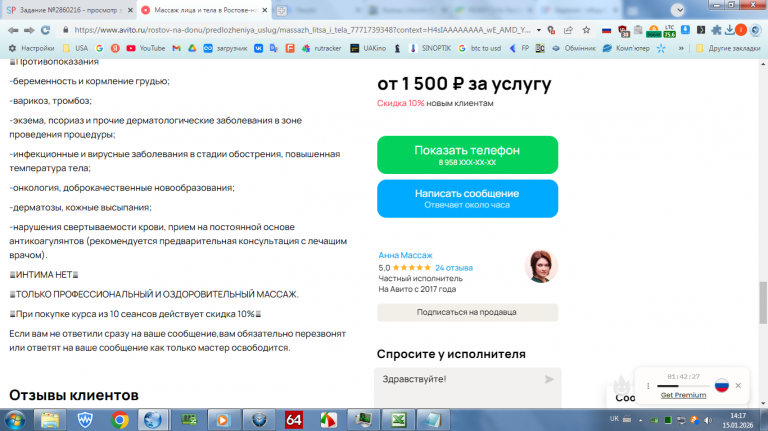Open the VK bookmark icon
768x431 pixels.
coord(258,48)
